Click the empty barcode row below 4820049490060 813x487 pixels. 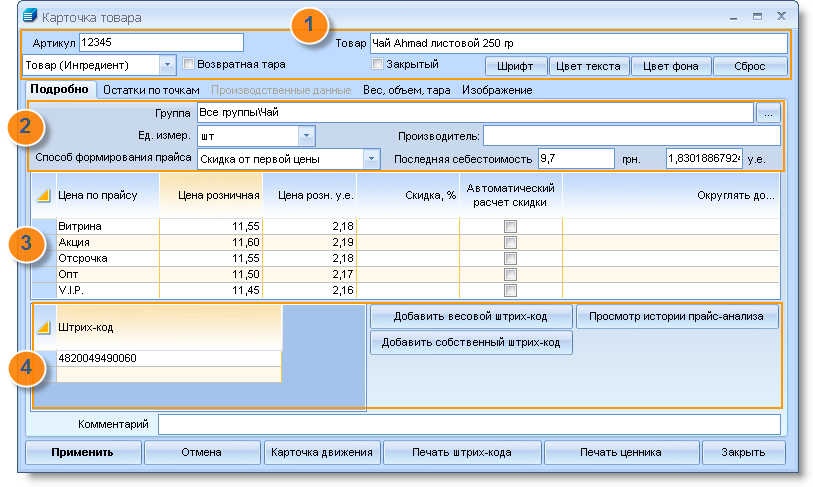click(x=169, y=374)
